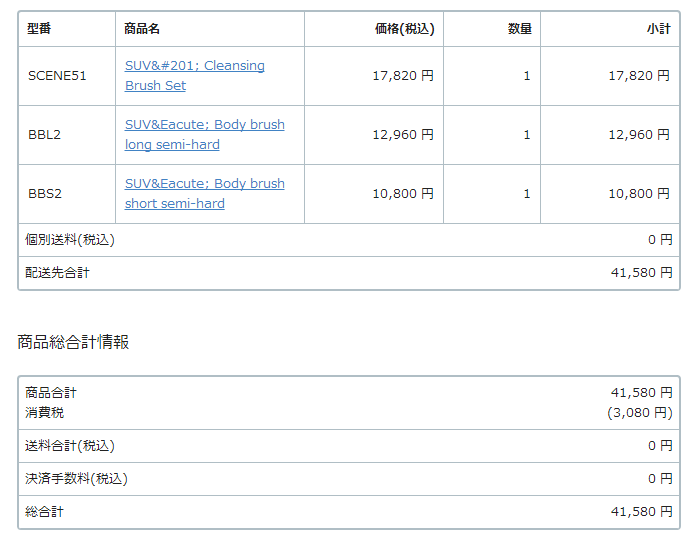Click the 決済手数料(税込) label
This screenshot has width=697, height=546.
pyautogui.click(x=76, y=479)
